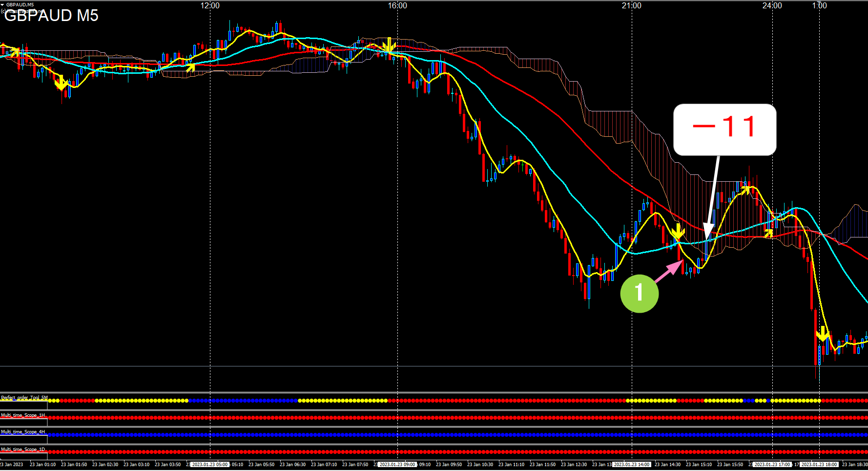868x471 pixels.
Task: Click the 23 Jan 07:10 axis label
Action: (x=324, y=465)
